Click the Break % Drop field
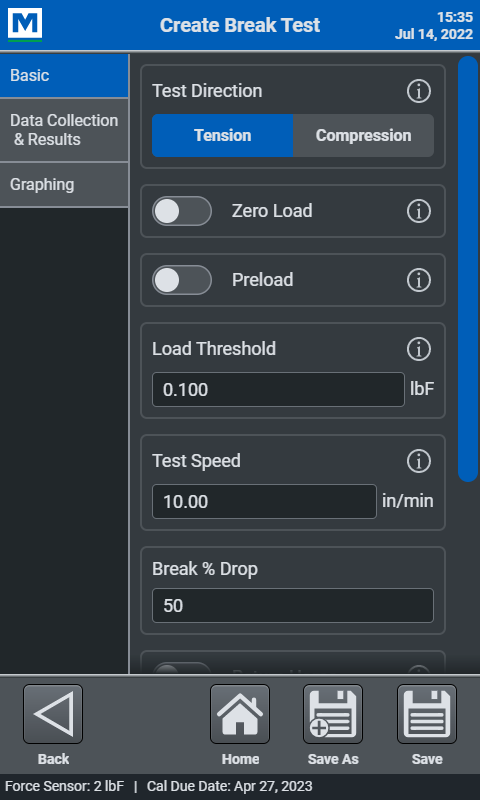 pyautogui.click(x=293, y=606)
